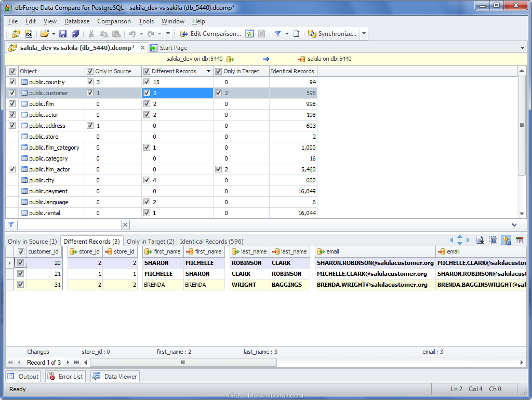Open the Database menu

[77, 21]
